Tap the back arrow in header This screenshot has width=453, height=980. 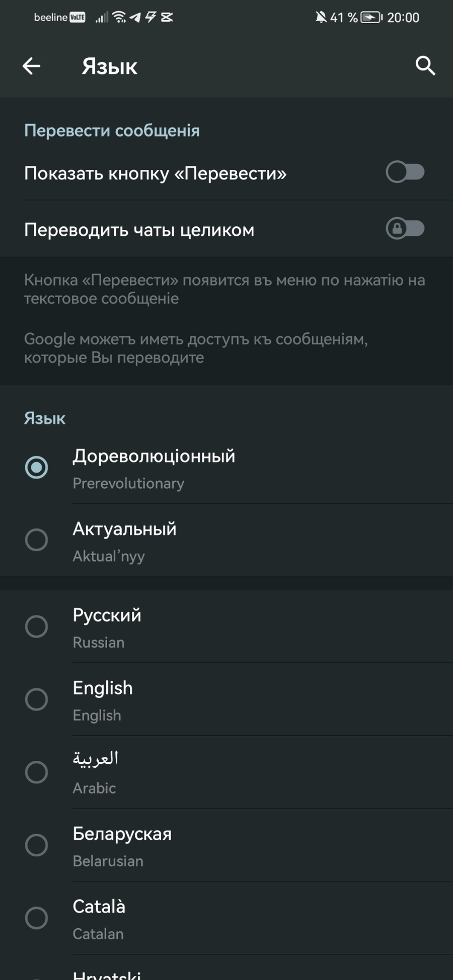pyautogui.click(x=31, y=66)
